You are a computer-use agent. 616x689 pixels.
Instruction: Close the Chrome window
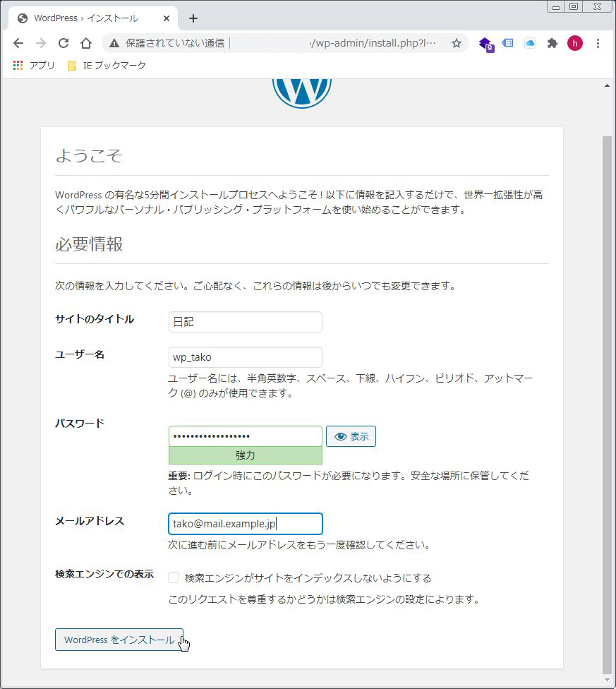[x=597, y=6]
